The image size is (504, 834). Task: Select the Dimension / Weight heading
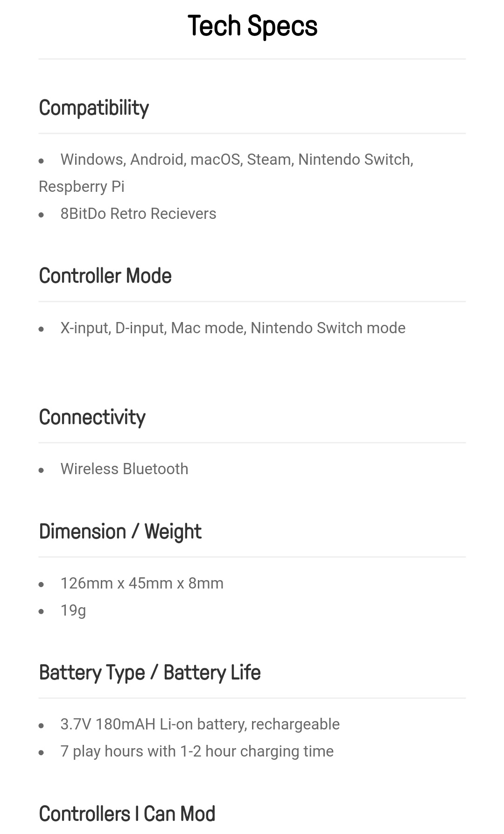pyautogui.click(x=120, y=532)
